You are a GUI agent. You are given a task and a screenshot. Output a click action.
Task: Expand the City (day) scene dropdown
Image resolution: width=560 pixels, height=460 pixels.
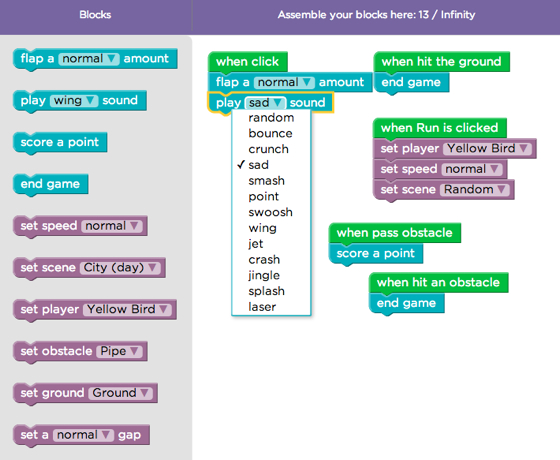(120, 268)
